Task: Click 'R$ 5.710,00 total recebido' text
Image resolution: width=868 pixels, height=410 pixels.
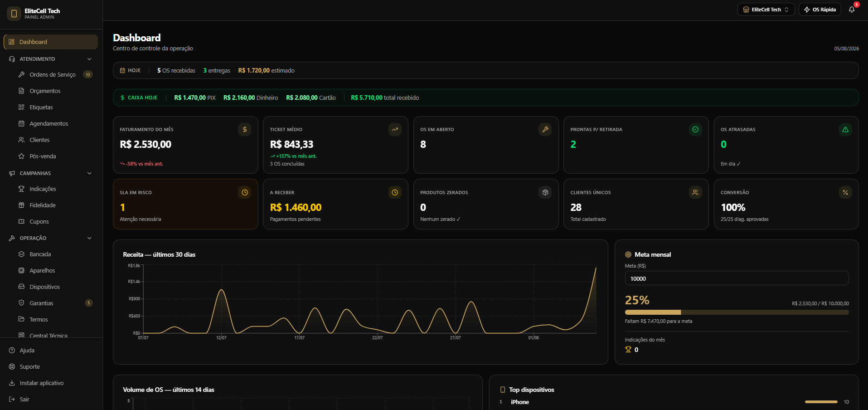Action: point(385,98)
